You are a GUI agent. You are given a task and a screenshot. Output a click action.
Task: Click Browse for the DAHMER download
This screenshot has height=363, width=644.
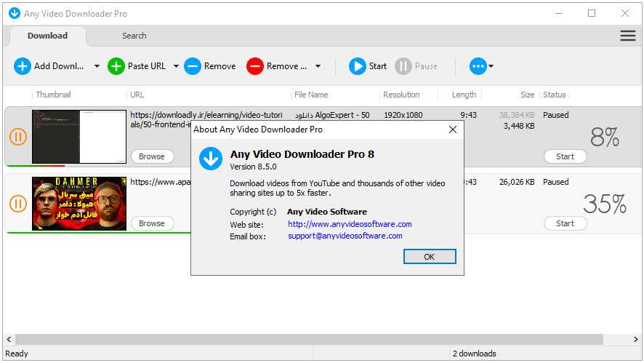point(153,223)
